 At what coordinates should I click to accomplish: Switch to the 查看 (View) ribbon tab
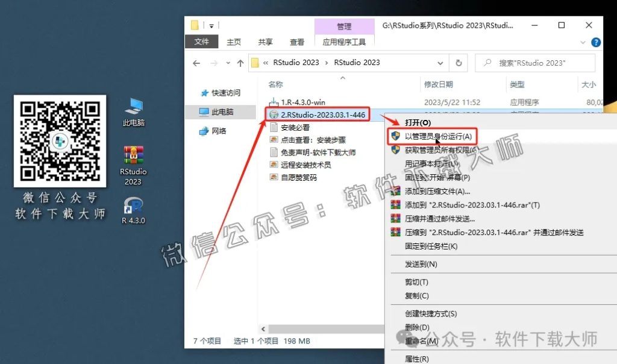point(296,42)
